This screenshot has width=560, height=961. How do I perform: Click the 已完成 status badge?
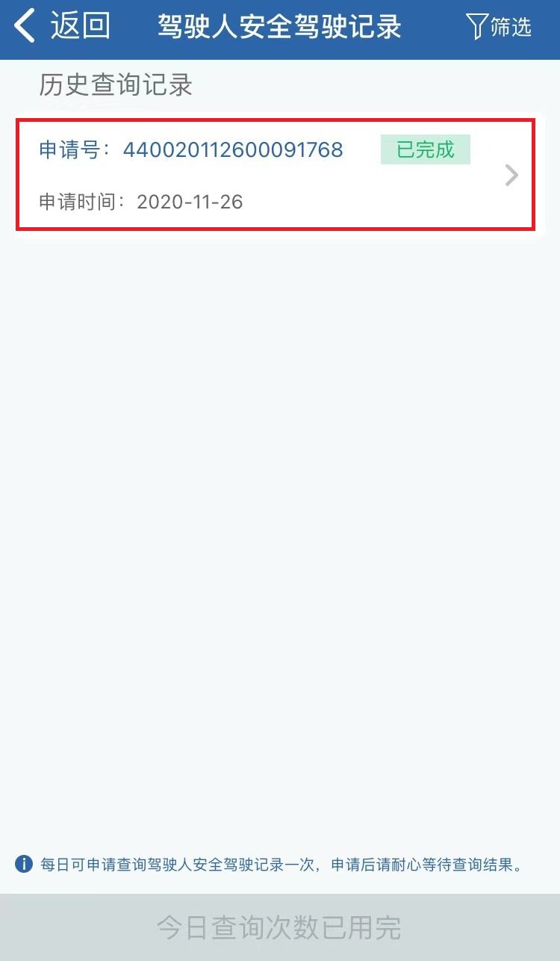(x=426, y=149)
